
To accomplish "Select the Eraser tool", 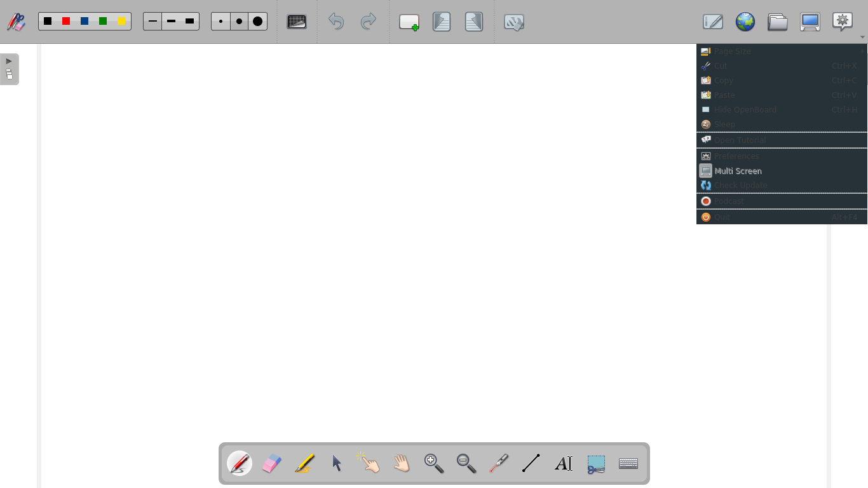I will coord(272,463).
